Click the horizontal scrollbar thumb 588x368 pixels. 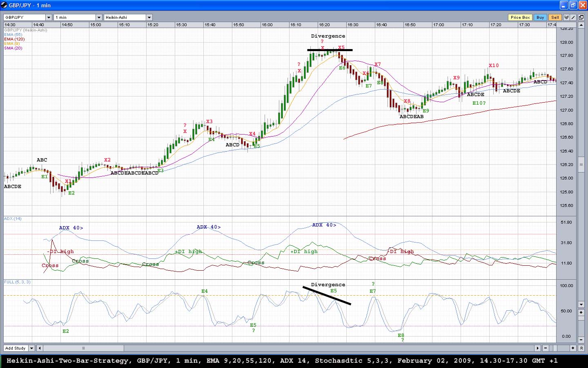[x=83, y=348]
